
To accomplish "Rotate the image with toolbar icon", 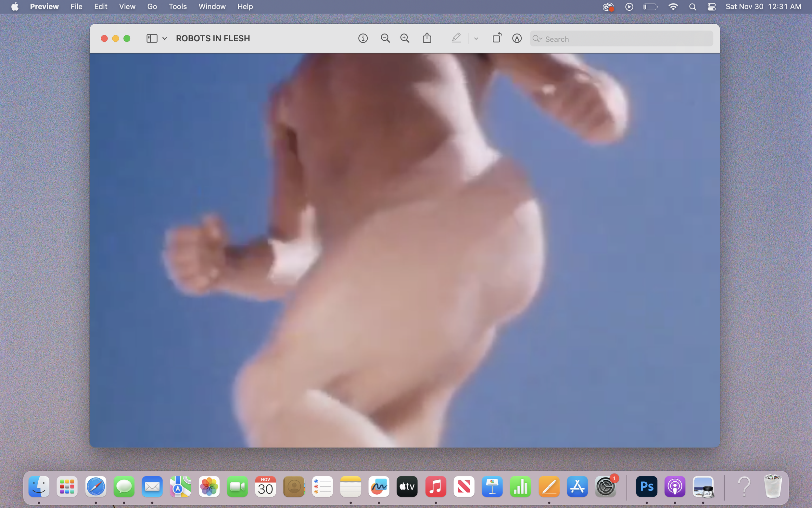I will tap(497, 38).
